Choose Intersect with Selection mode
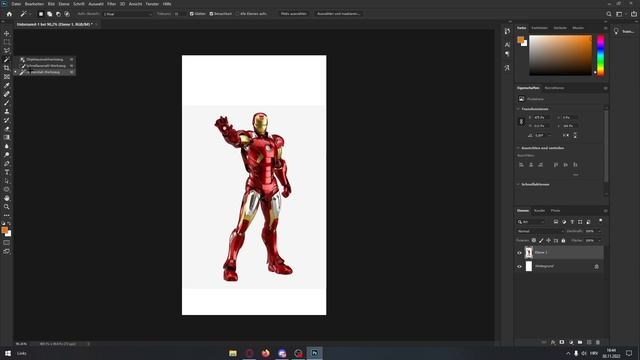 pyautogui.click(x=67, y=14)
